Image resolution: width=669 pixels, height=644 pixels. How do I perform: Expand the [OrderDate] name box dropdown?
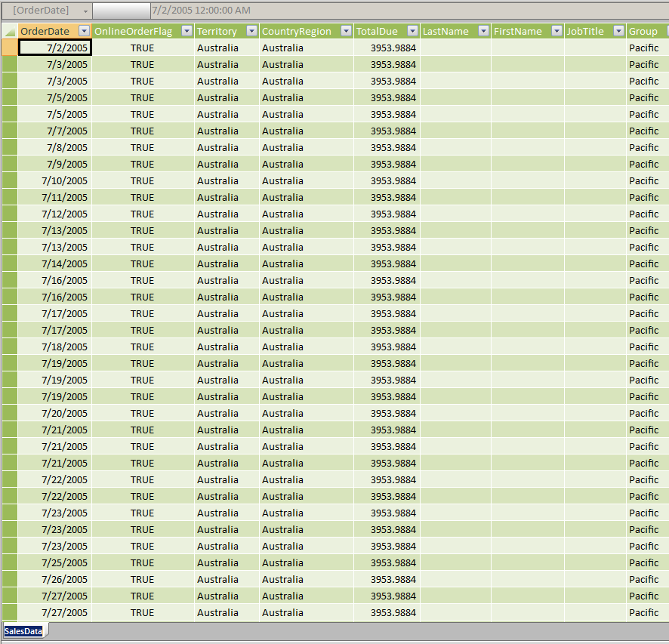(x=85, y=11)
